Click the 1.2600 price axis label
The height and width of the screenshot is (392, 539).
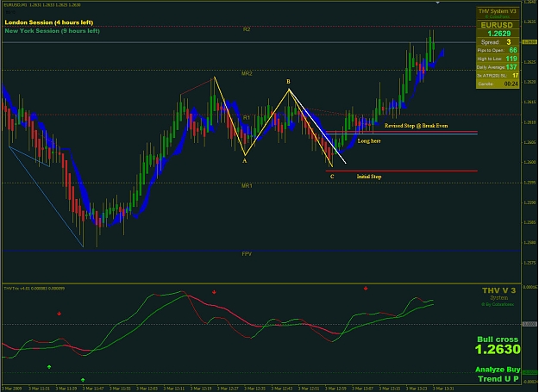[x=530, y=162]
